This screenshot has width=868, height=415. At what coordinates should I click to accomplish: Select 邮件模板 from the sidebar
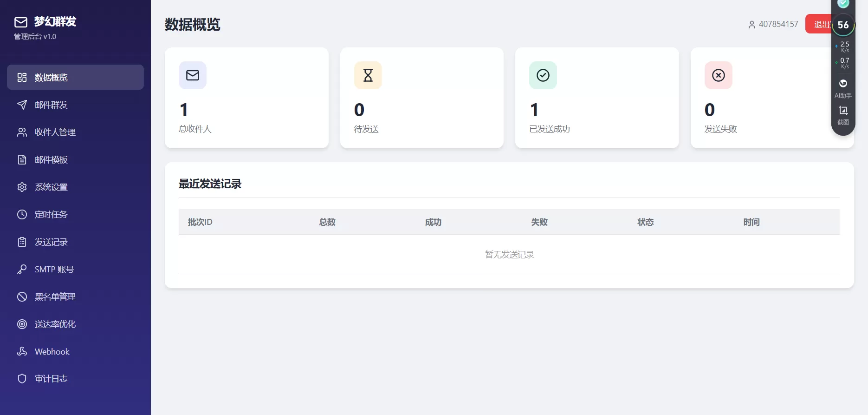[75, 159]
